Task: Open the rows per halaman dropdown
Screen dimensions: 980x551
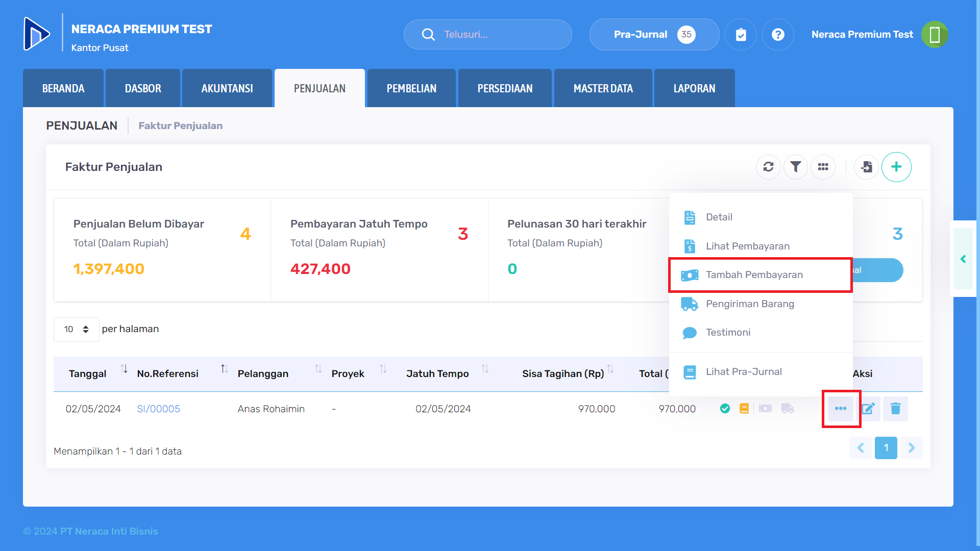Action: point(76,330)
